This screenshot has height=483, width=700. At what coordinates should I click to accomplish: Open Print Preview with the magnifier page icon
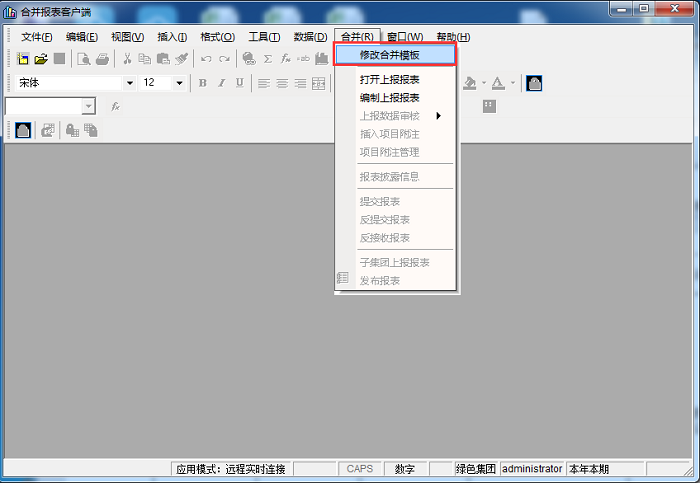[x=83, y=58]
